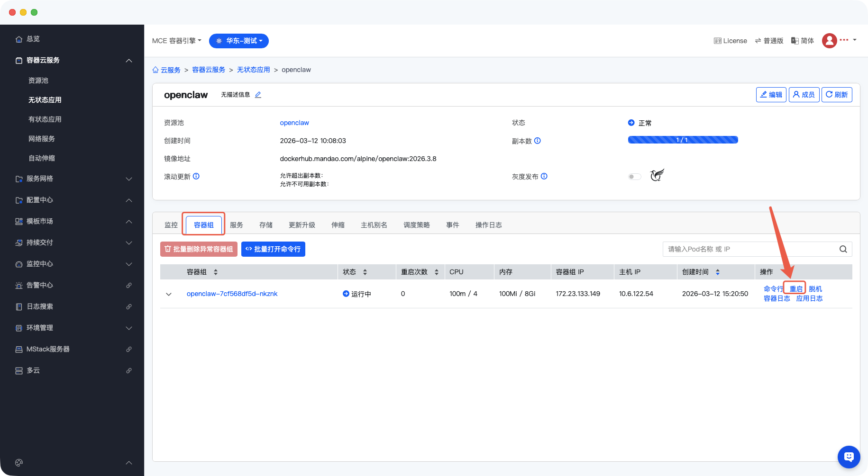Click the 批量打开命令行 button

(x=273, y=249)
